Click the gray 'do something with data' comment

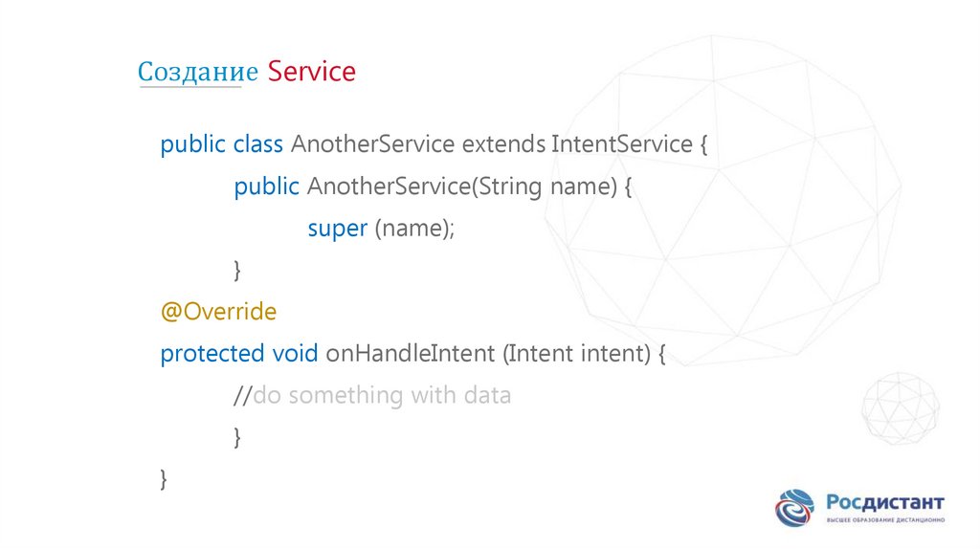(x=382, y=395)
